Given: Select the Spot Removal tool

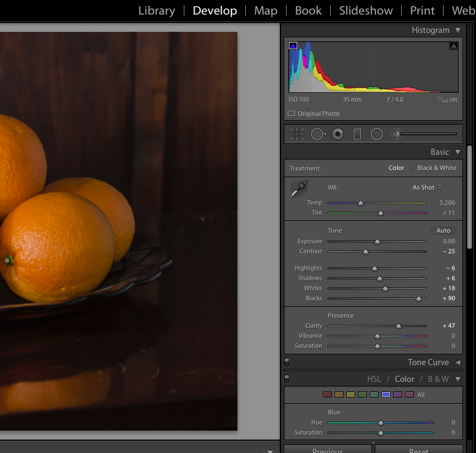Looking at the screenshot, I should tap(318, 134).
